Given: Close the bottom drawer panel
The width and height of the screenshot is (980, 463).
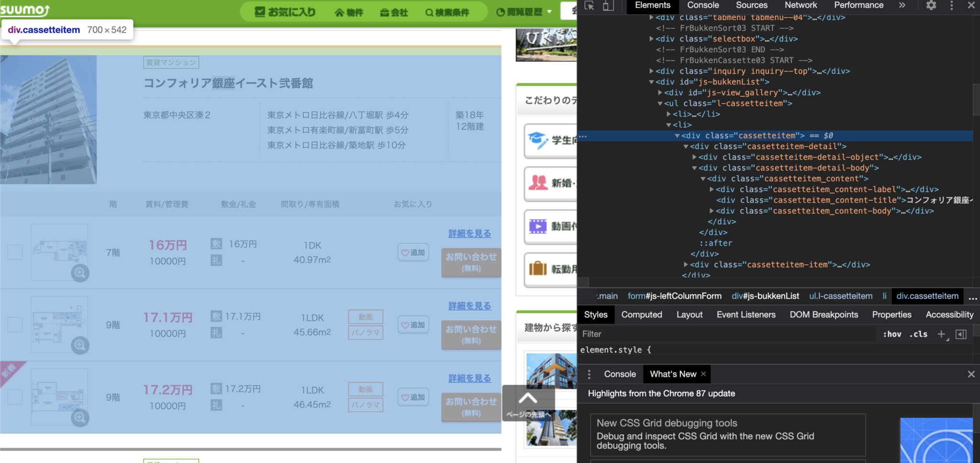Looking at the screenshot, I should click(x=971, y=374).
